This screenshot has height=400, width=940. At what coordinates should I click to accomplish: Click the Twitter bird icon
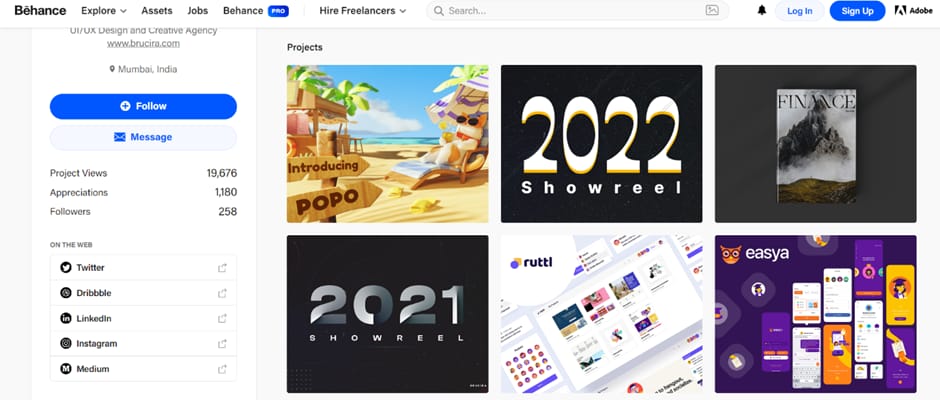coord(66,267)
